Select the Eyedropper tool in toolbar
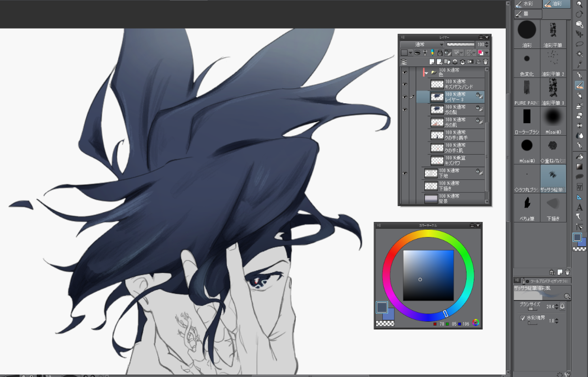 (x=579, y=64)
